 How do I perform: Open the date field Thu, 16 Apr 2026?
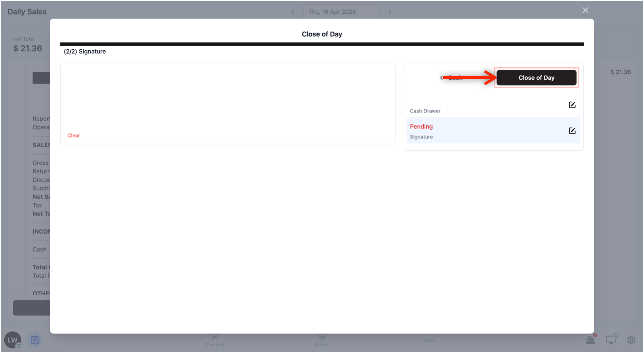(341, 12)
